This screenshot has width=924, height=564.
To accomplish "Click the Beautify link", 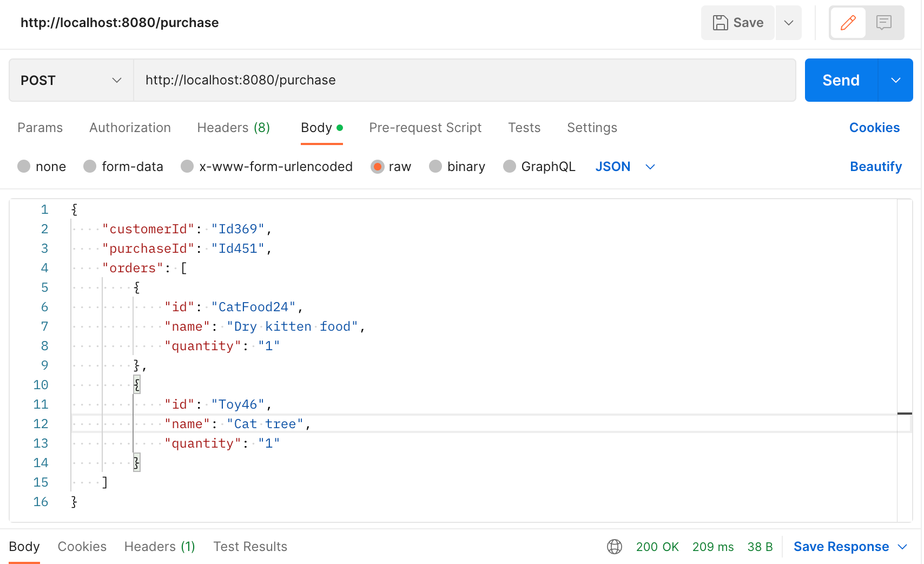I will 876,167.
